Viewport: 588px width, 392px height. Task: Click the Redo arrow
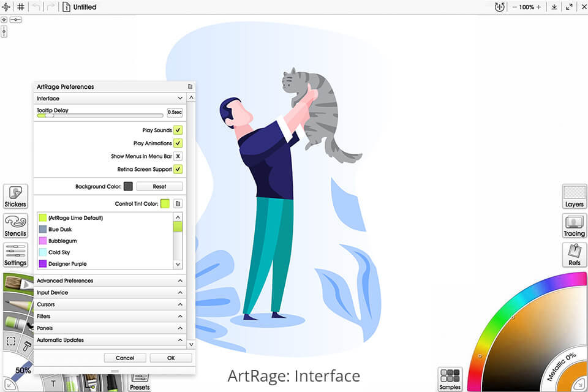pos(51,7)
